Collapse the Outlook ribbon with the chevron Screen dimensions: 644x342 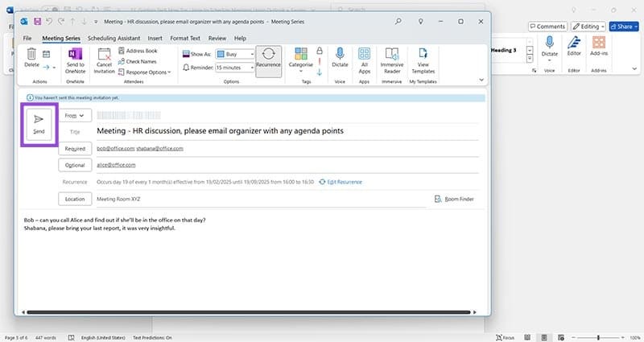pos(481,80)
